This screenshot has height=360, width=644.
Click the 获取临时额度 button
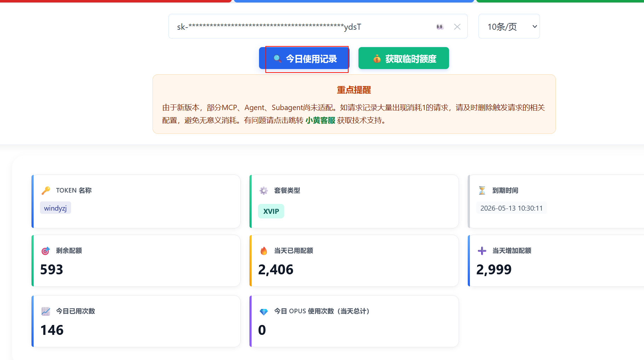click(x=404, y=58)
